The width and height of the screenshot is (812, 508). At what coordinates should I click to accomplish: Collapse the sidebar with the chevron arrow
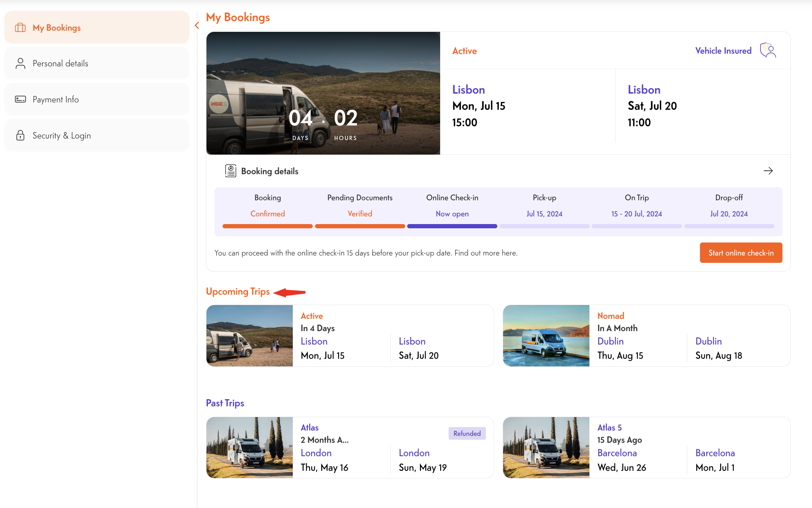tap(197, 26)
